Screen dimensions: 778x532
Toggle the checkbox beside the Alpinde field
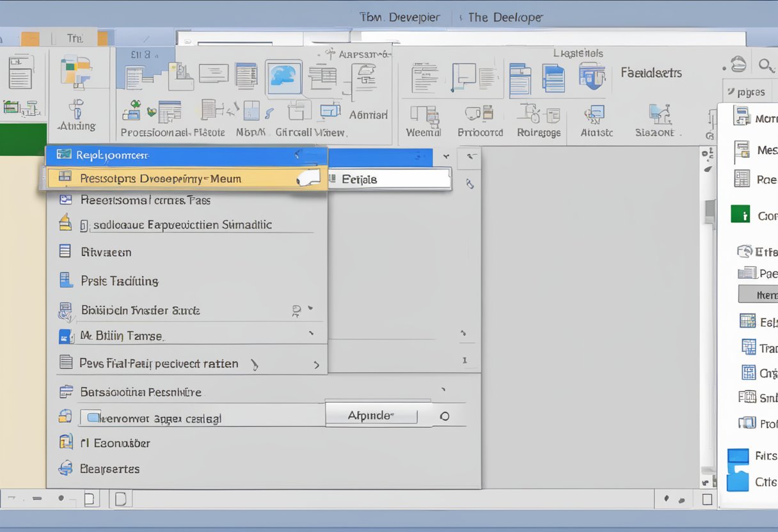[x=93, y=417]
